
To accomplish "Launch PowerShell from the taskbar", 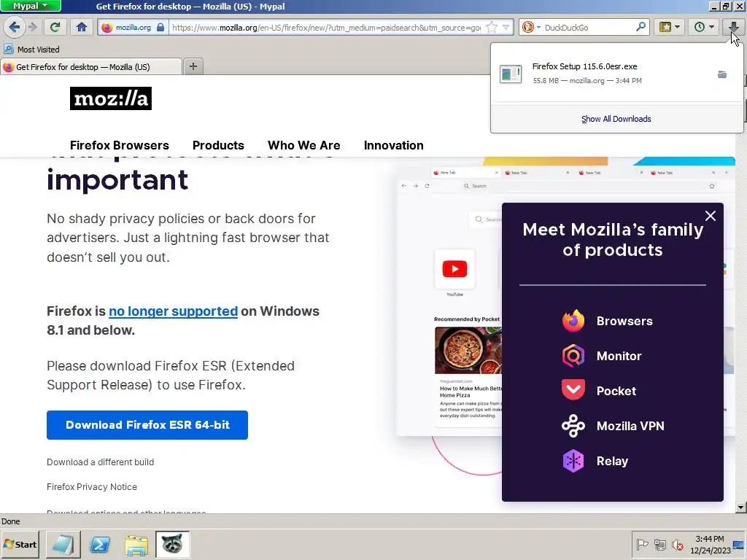I will coord(100,544).
